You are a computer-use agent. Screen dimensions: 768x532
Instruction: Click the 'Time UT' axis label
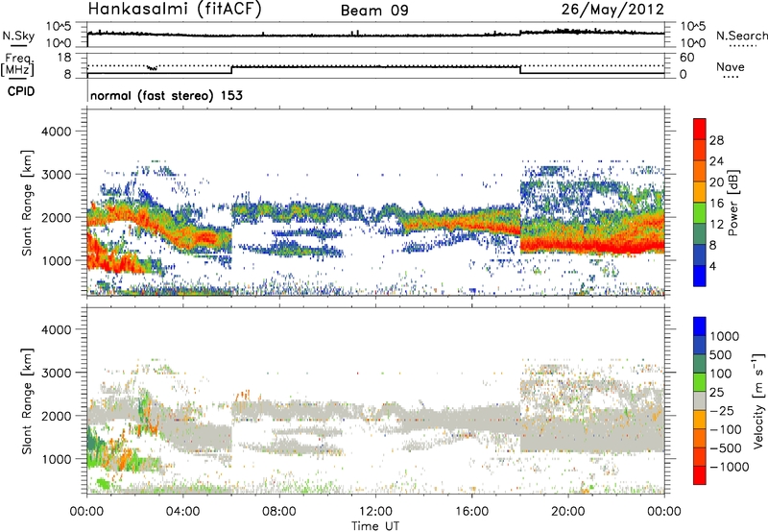point(375,526)
